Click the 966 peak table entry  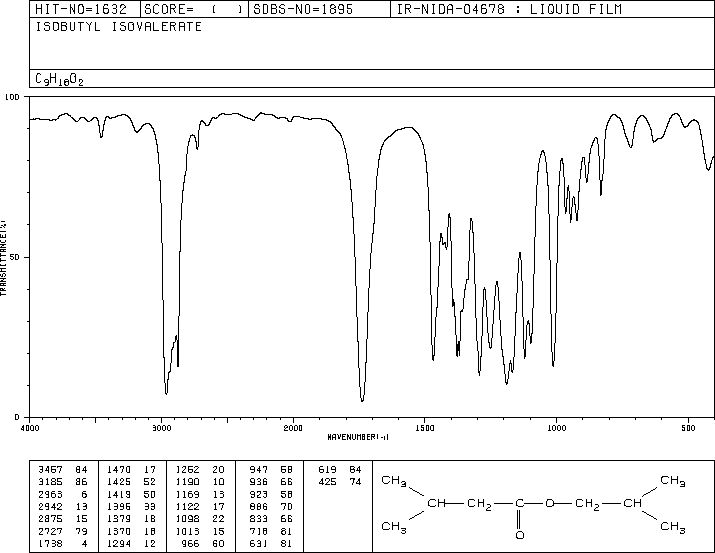(x=202, y=543)
